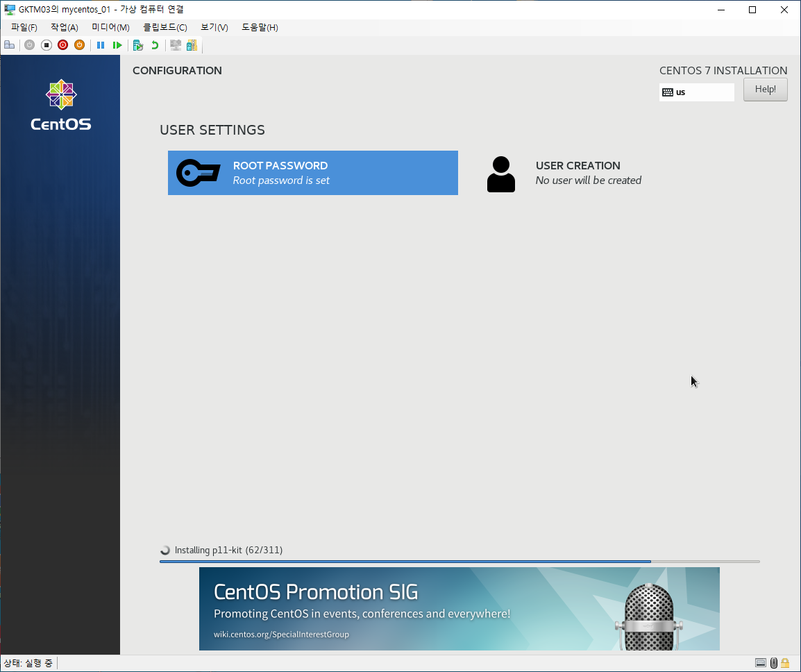
Task: Click the mouse status icon in status bar
Action: (774, 663)
